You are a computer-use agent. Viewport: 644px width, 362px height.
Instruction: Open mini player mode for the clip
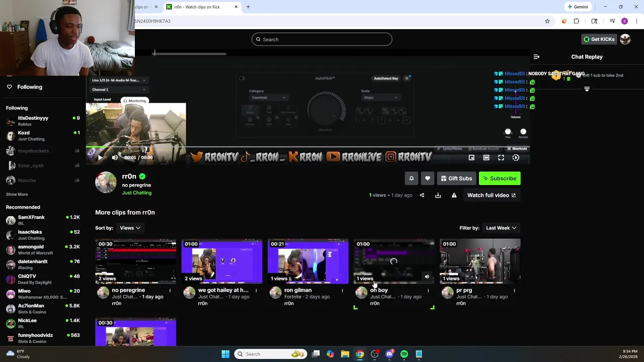tap(471, 157)
